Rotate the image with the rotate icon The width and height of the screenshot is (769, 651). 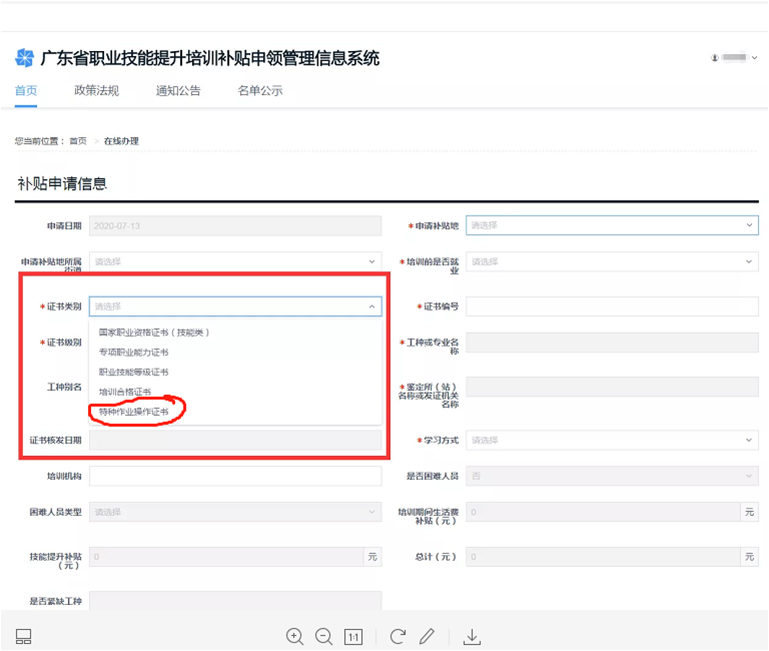point(398,636)
